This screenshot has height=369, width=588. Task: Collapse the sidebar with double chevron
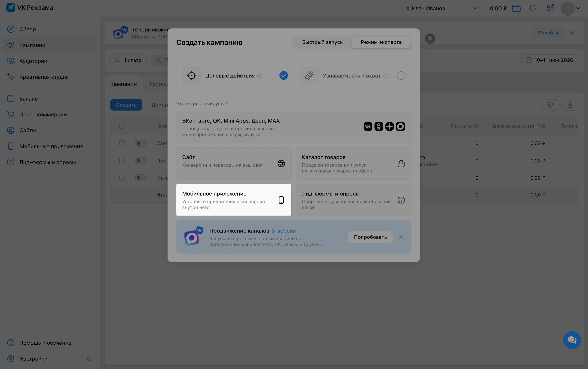(89, 358)
